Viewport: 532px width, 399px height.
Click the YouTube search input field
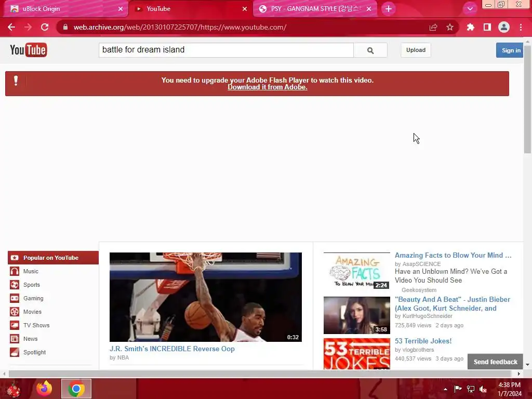[x=226, y=50]
